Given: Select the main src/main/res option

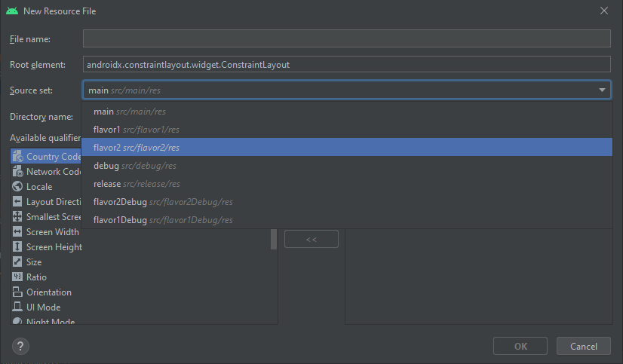Looking at the screenshot, I should click(129, 112).
